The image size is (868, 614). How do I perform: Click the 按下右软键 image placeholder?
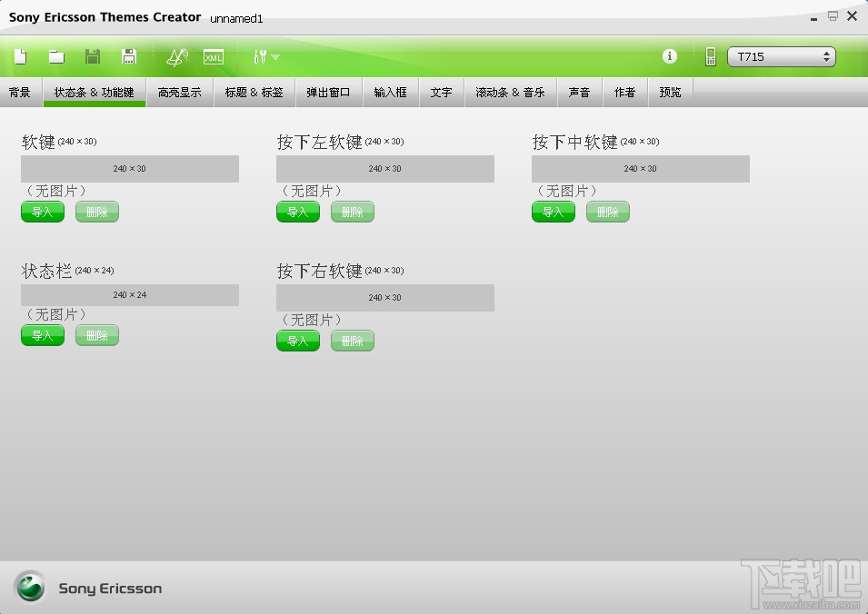click(384, 298)
